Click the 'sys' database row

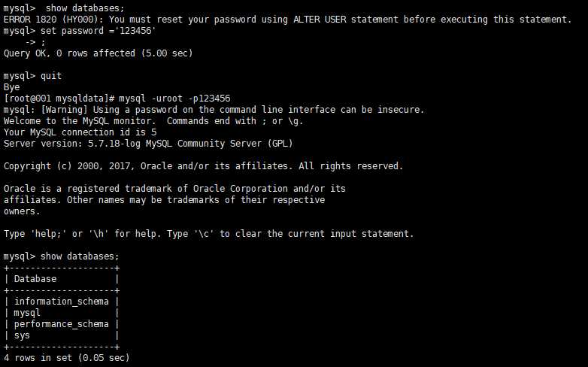62,335
